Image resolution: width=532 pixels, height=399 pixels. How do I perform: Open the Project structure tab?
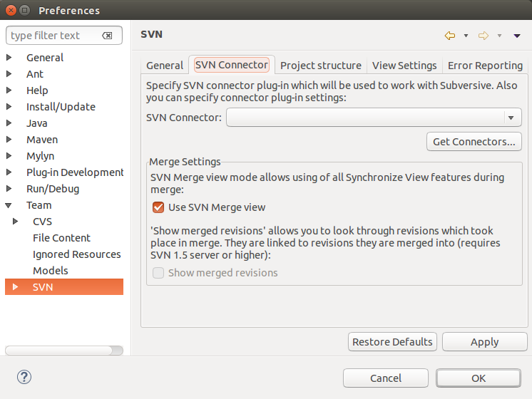tap(321, 65)
